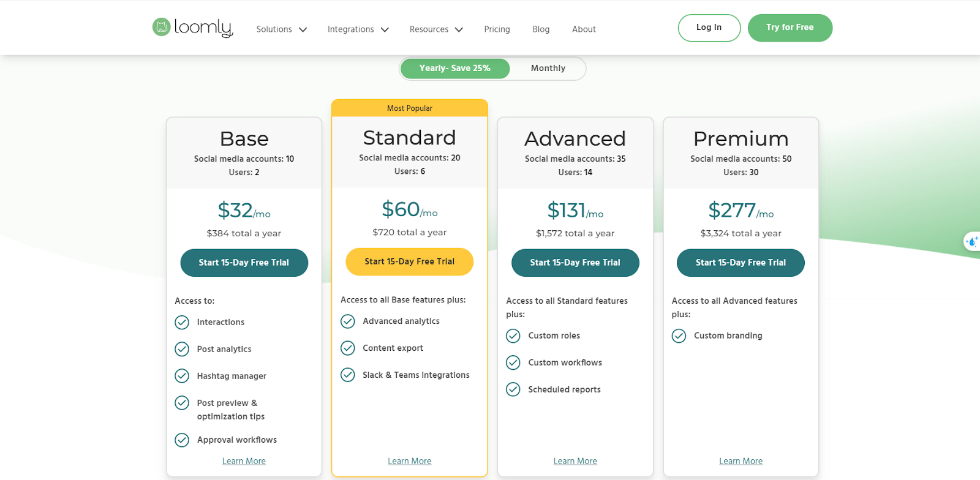Screen dimensions: 980x480
Task: Click the Base plan title
Action: (x=244, y=139)
